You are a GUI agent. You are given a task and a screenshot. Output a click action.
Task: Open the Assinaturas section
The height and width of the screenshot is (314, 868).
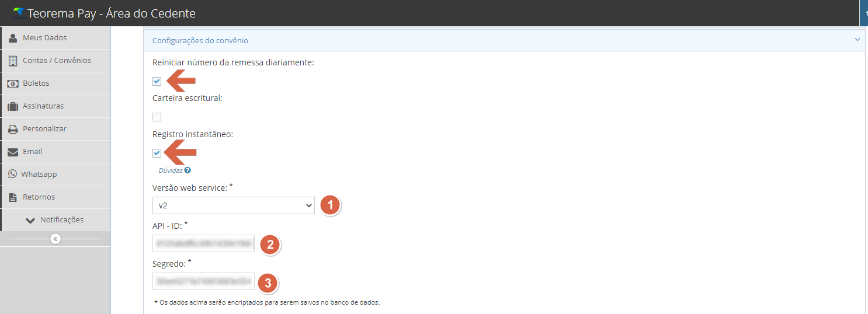click(56, 106)
